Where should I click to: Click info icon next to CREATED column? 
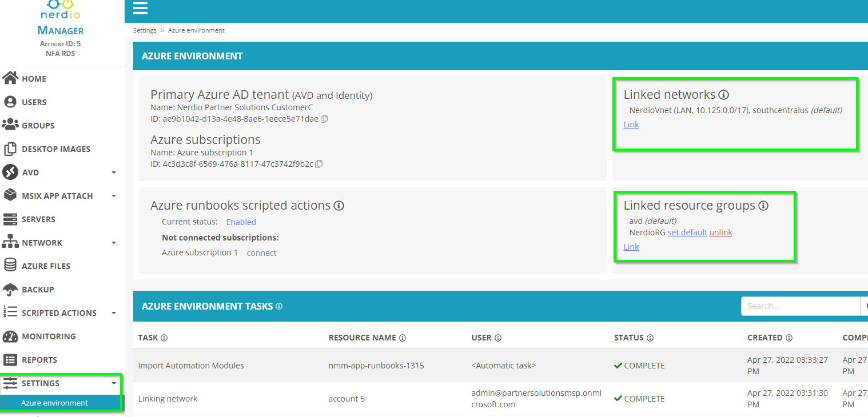click(x=789, y=338)
